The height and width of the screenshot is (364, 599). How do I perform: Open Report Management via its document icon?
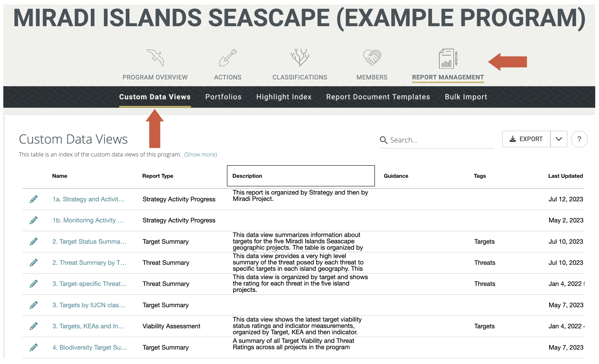[x=447, y=58]
